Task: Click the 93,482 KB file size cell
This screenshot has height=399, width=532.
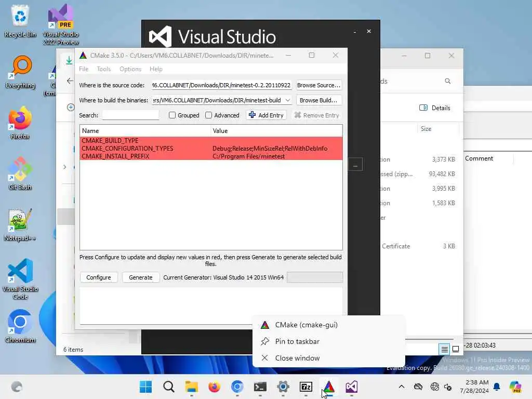Action: click(442, 174)
